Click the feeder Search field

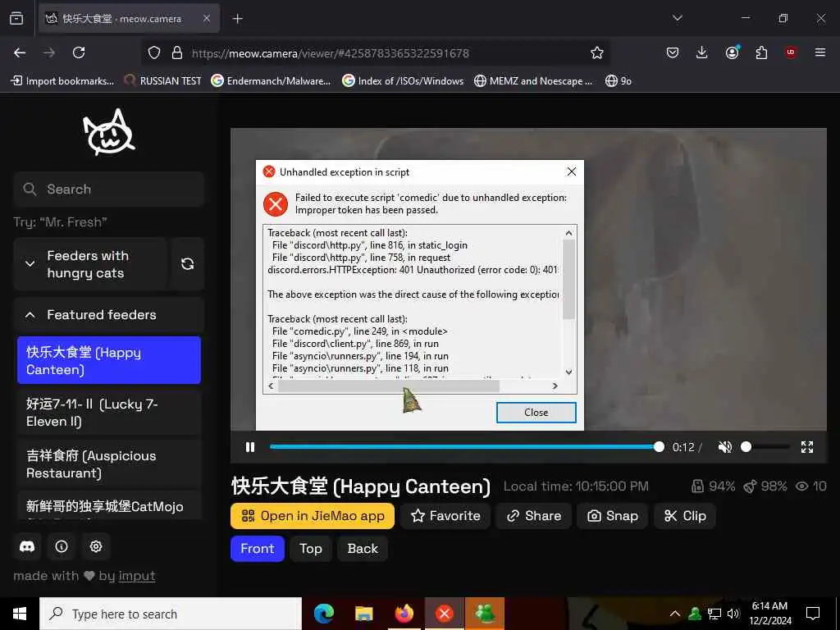pyautogui.click(x=109, y=189)
